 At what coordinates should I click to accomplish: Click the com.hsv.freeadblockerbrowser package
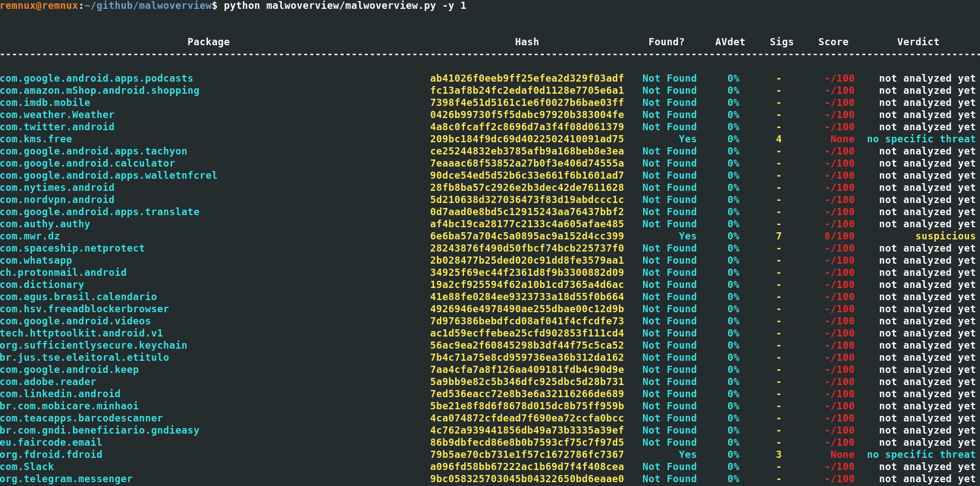(84, 309)
